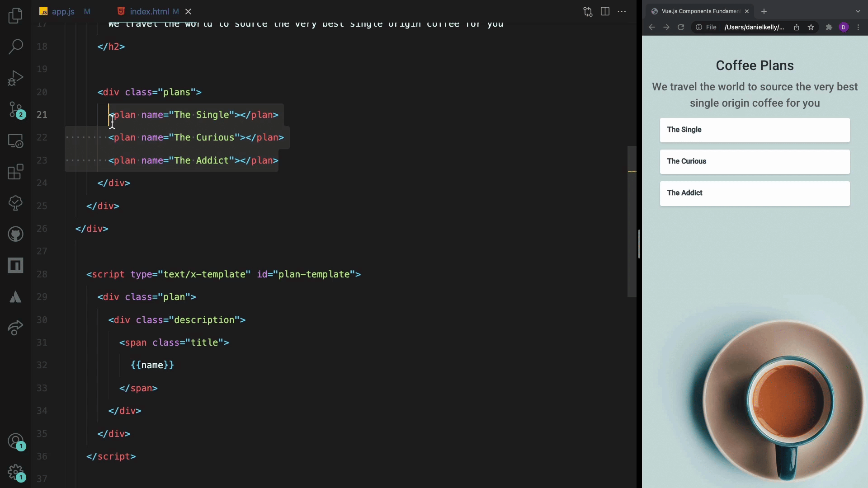Screen dimensions: 868x488
Task: Open the Live Share view
Action: click(15, 328)
